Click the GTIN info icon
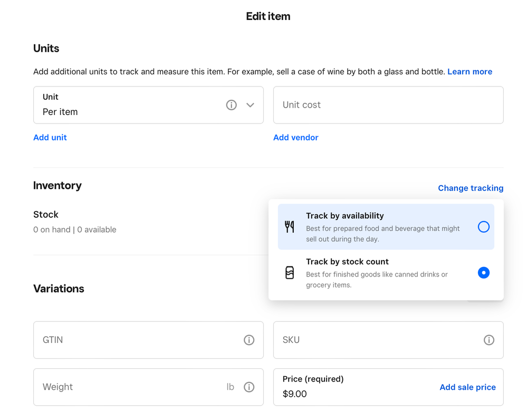Viewport: 527px width, 420px height. click(x=249, y=340)
